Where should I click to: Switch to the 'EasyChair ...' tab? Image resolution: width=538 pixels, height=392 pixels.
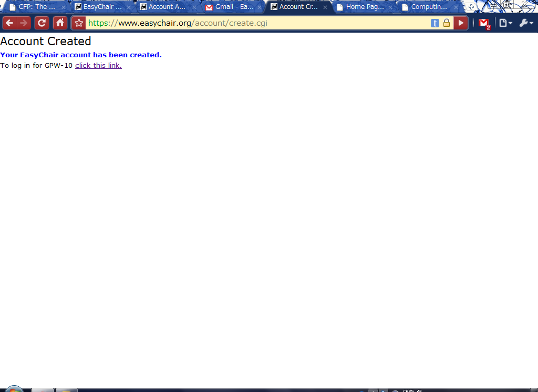[102, 7]
